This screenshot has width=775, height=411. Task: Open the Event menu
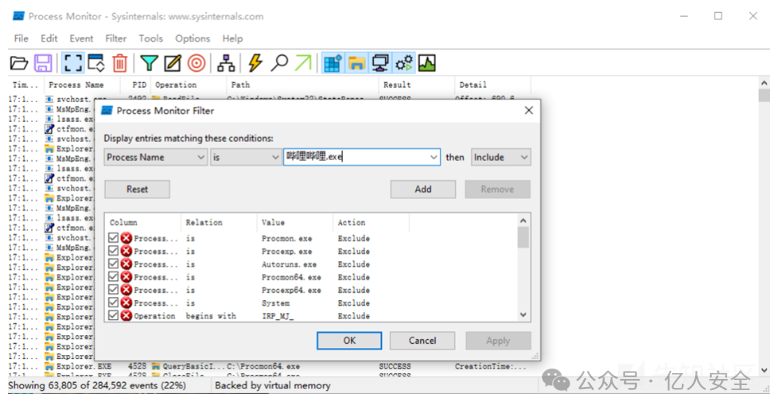(81, 38)
